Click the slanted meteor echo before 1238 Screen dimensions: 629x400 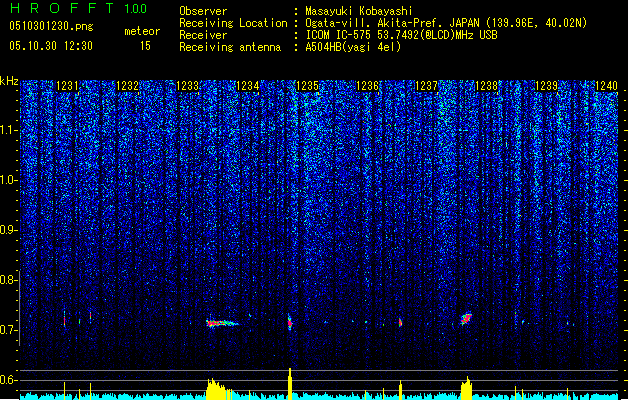[466, 319]
